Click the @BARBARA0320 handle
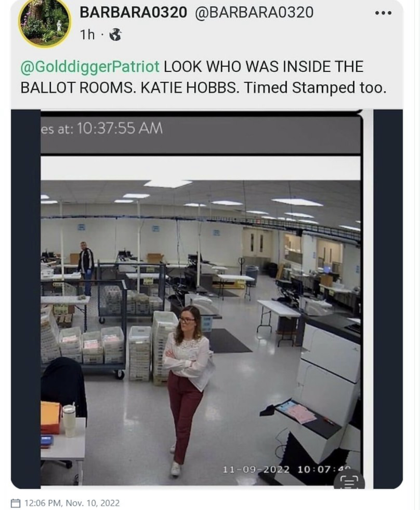The width and height of the screenshot is (420, 510). coord(254,12)
